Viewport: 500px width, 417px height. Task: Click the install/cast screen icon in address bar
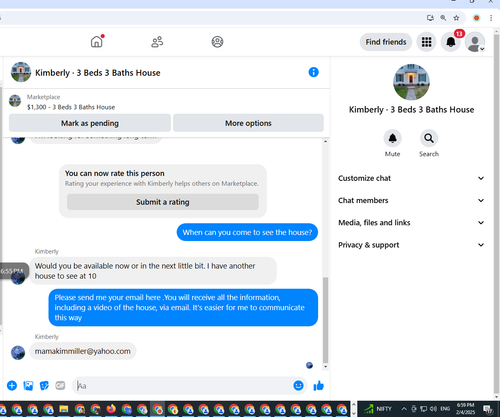coord(430,18)
